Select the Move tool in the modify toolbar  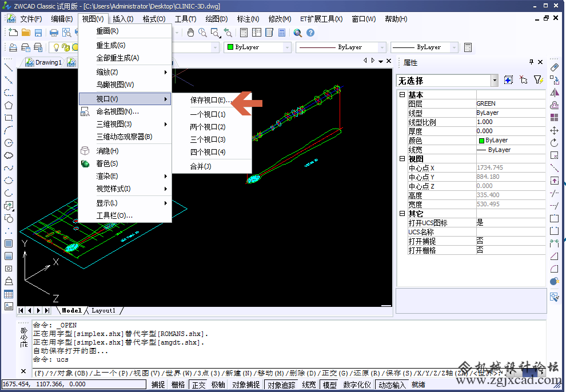tap(555, 130)
